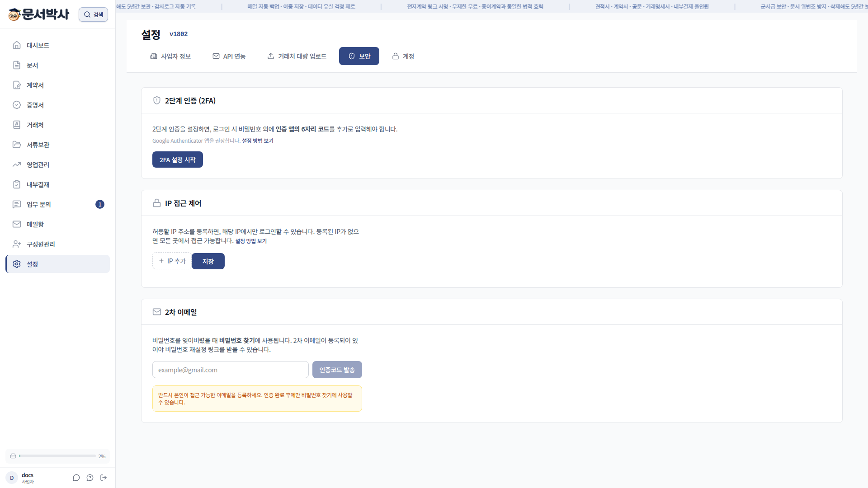Open the 거래처 대량 업로드 tab
Viewport: 868px width, 488px height.
coord(297,56)
